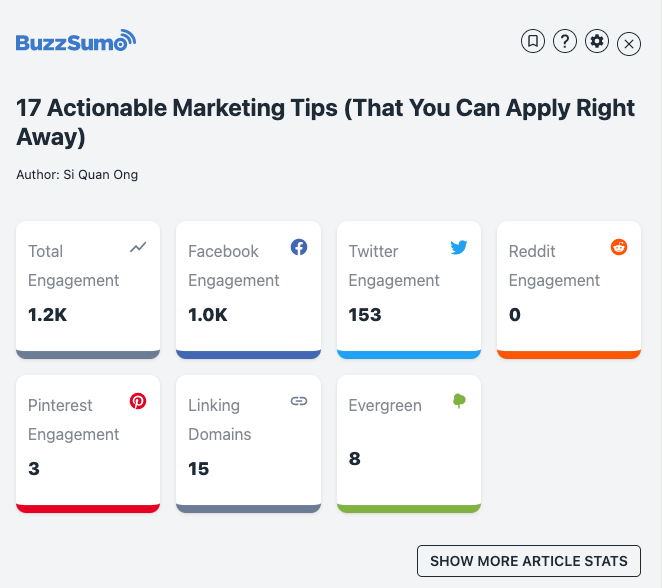Close the BuzzSumo panel

pyautogui.click(x=629, y=43)
